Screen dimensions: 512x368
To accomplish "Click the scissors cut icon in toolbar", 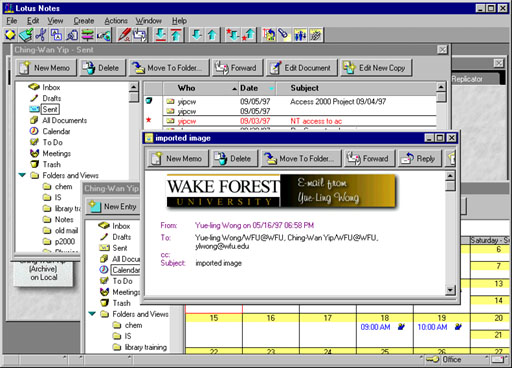I will point(41,35).
